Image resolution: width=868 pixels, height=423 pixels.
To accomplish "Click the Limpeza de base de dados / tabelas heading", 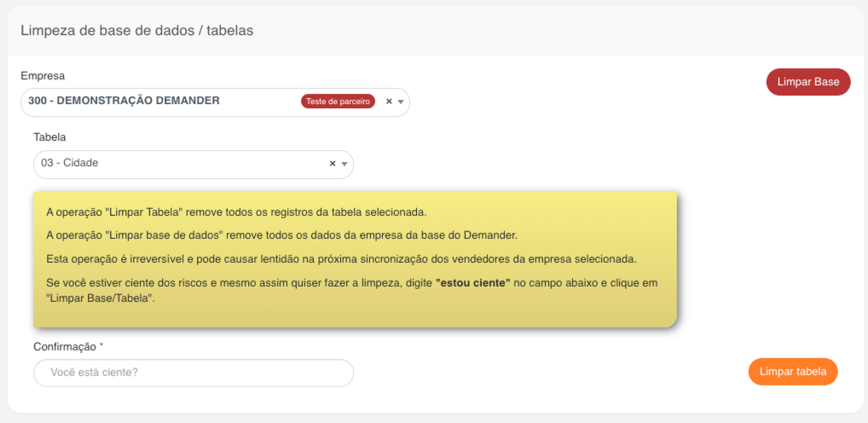I will 136,31.
